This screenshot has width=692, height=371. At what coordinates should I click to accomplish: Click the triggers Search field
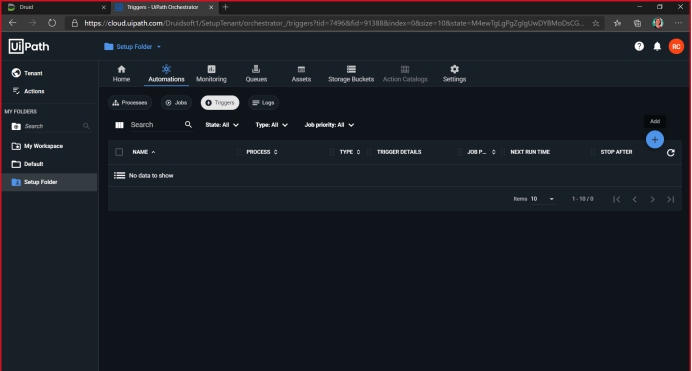pos(156,125)
